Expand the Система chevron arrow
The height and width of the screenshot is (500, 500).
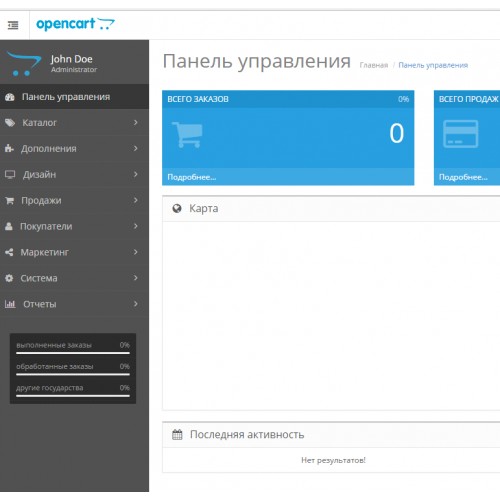(136, 278)
